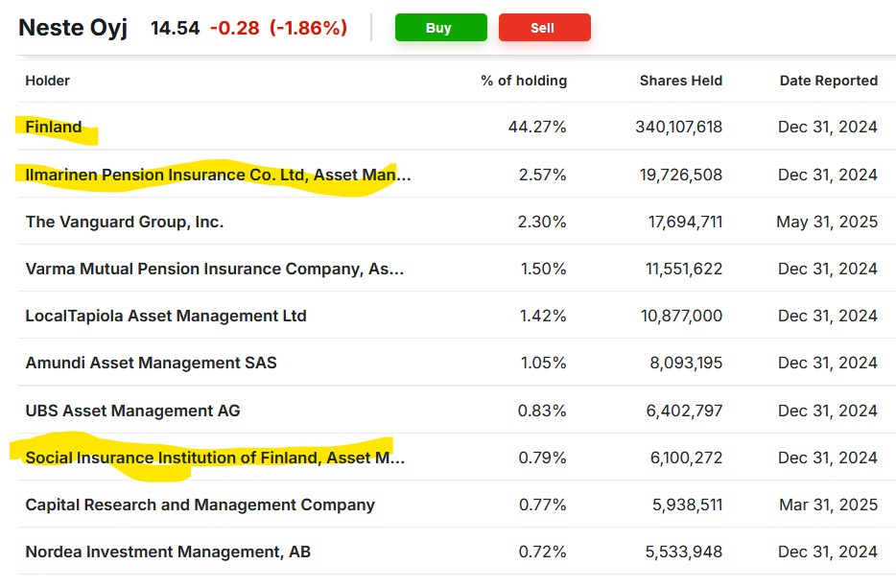Click the 6,402,797 shares held value
Screen dimensions: 896x588
coord(685,411)
